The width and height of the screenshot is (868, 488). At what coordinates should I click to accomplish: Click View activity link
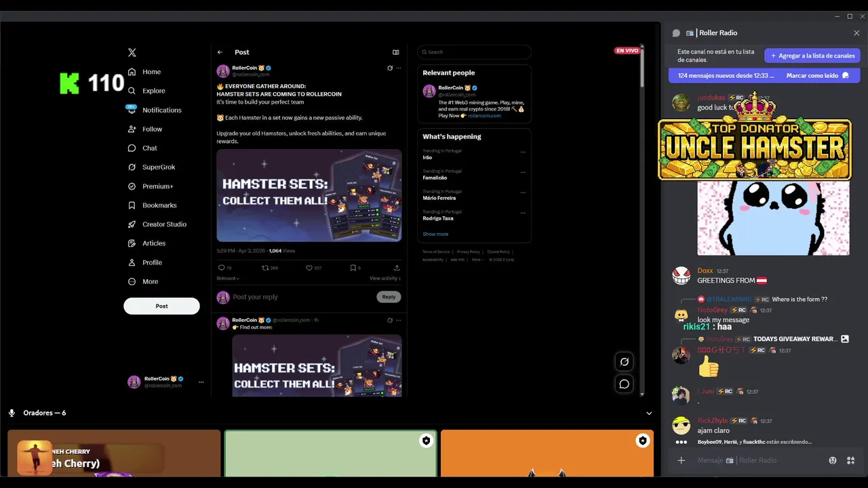point(384,278)
